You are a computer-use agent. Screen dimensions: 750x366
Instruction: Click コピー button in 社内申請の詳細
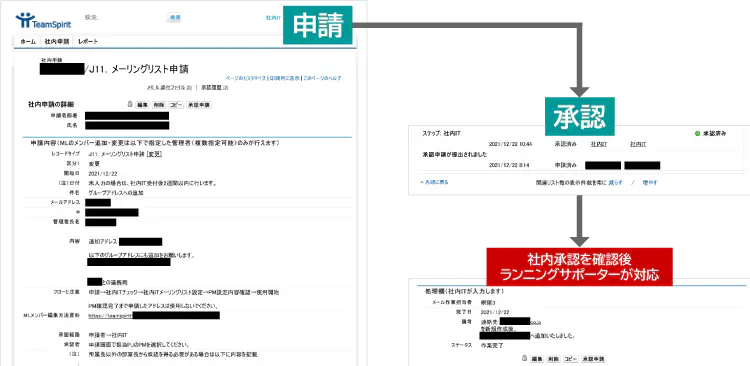(x=176, y=104)
